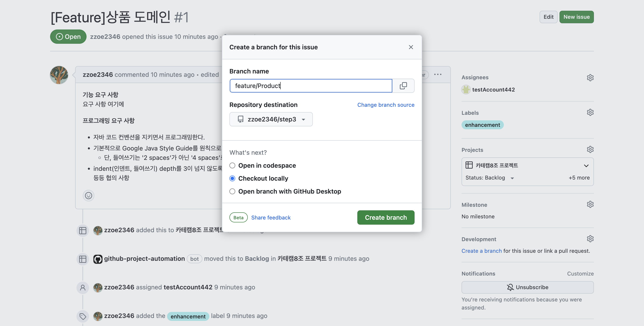The image size is (644, 326).
Task: Click the Unsubscribe notifications button
Action: tap(527, 287)
